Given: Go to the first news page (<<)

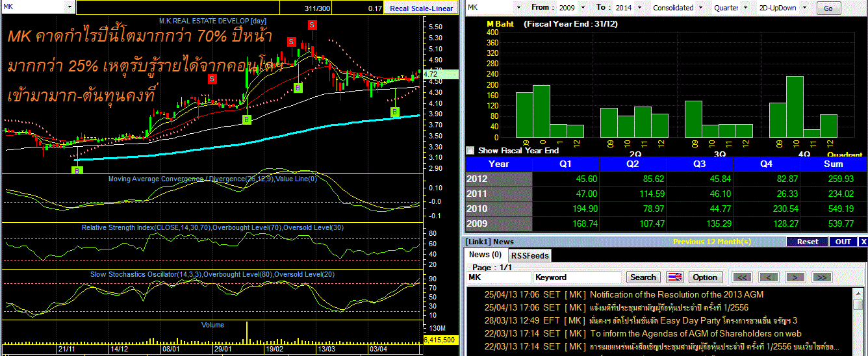Looking at the screenshot, I should (x=743, y=277).
